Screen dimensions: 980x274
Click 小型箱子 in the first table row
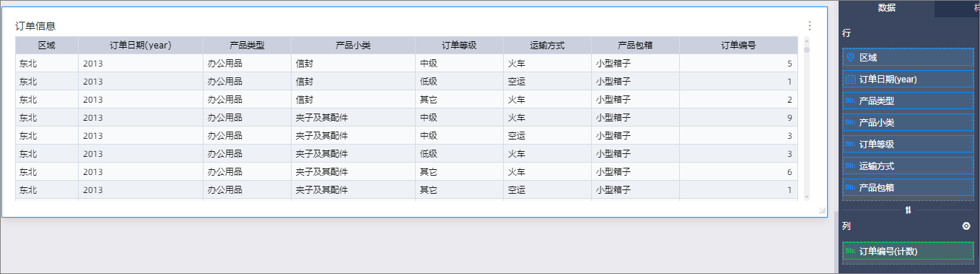[613, 64]
